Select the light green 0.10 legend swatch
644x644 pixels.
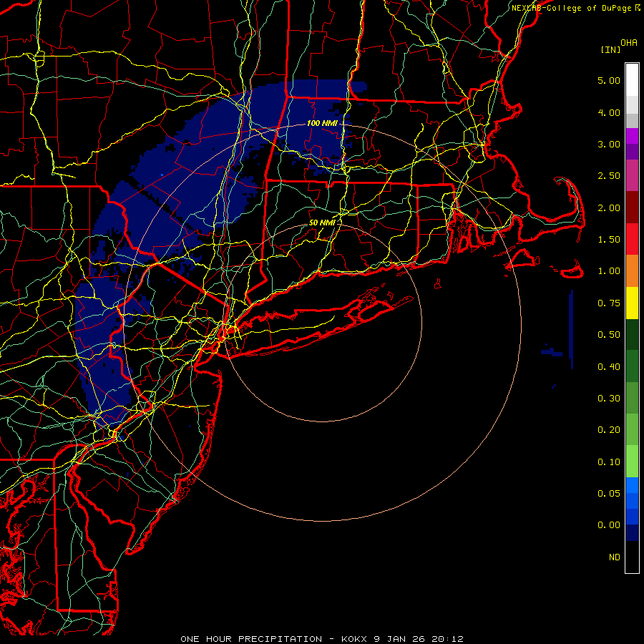[632, 462]
